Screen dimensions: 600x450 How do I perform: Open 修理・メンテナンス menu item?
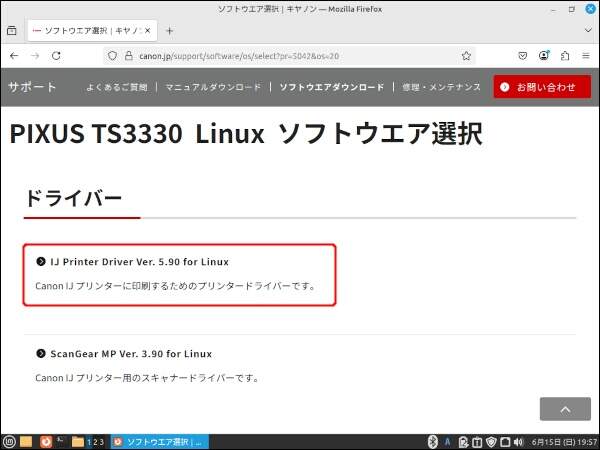pyautogui.click(x=441, y=87)
